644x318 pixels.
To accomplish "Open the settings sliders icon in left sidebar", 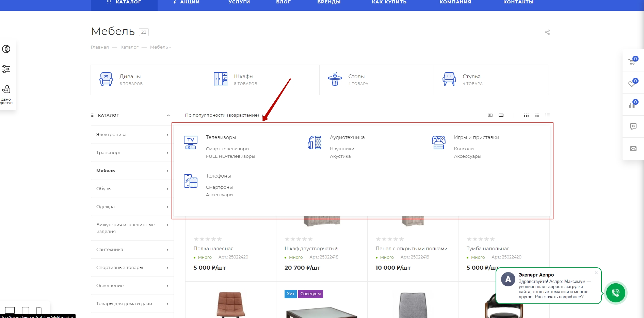I will [x=6, y=69].
